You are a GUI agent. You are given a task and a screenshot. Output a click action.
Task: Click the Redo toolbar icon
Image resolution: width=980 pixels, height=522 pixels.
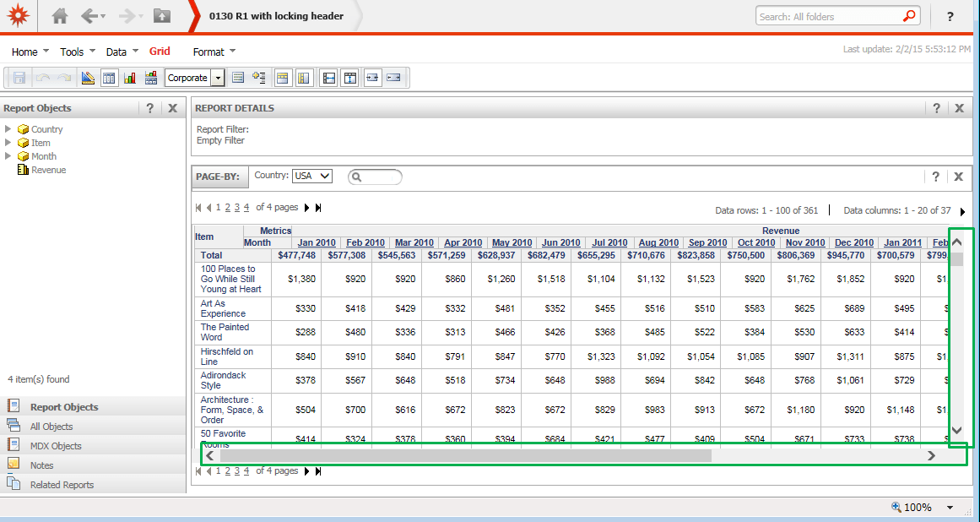[64, 78]
